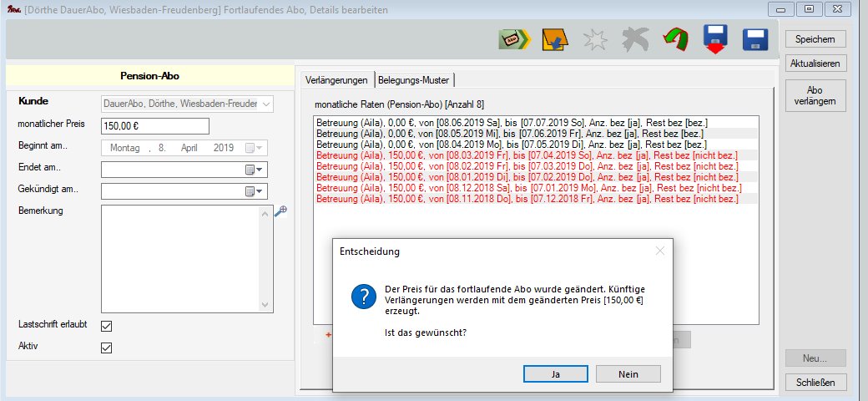Click the green Abo ticket toolbar icon
This screenshot has height=401, width=868.
[513, 39]
